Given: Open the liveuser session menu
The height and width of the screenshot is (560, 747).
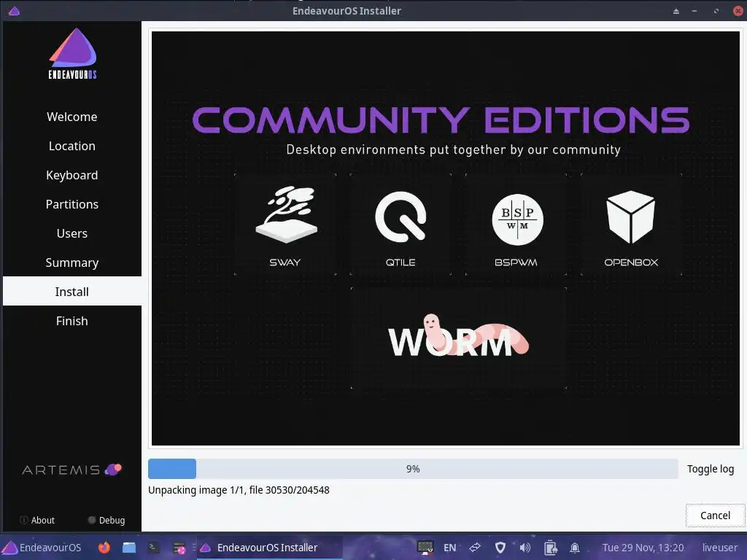Looking at the screenshot, I should click(x=719, y=548).
